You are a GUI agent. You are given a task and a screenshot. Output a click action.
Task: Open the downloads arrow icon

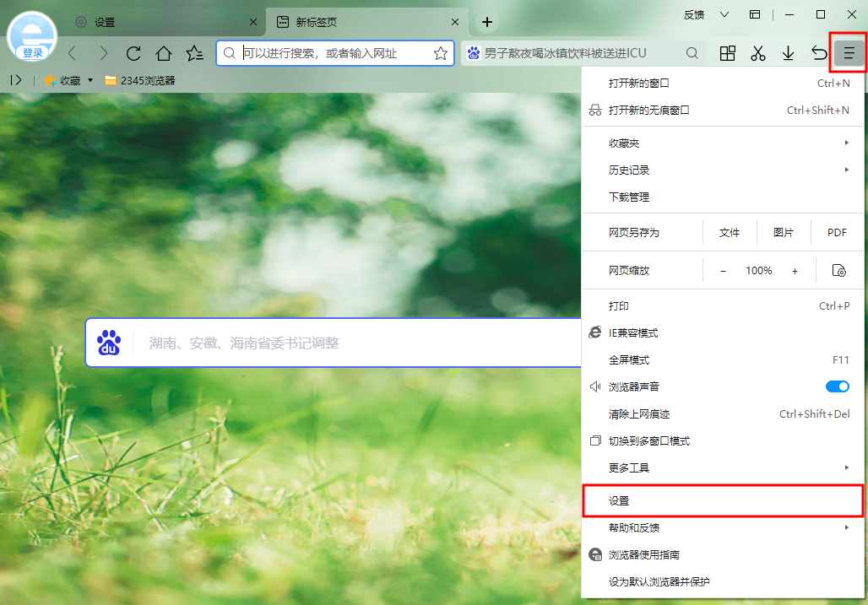[788, 53]
